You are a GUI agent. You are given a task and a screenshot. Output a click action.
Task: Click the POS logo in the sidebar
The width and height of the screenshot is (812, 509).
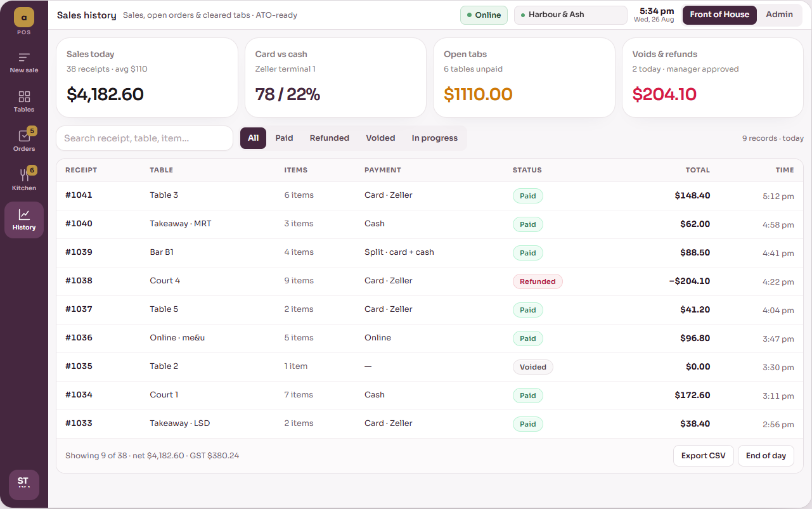[24, 16]
